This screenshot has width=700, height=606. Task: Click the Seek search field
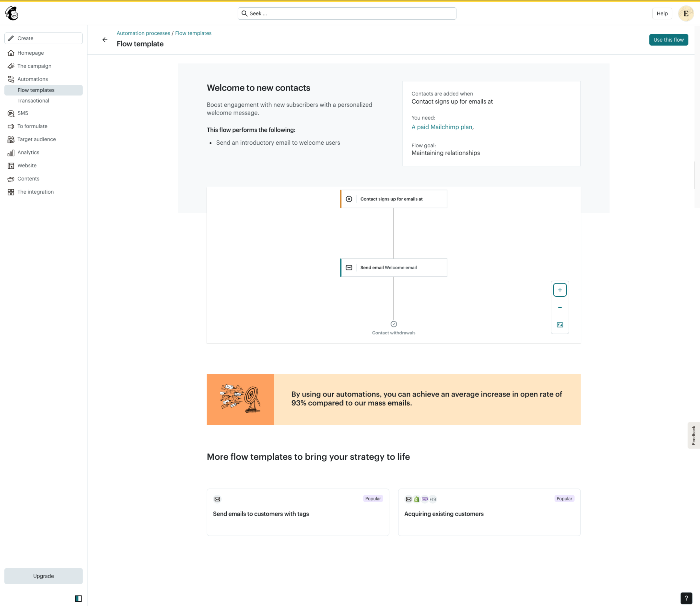point(347,13)
